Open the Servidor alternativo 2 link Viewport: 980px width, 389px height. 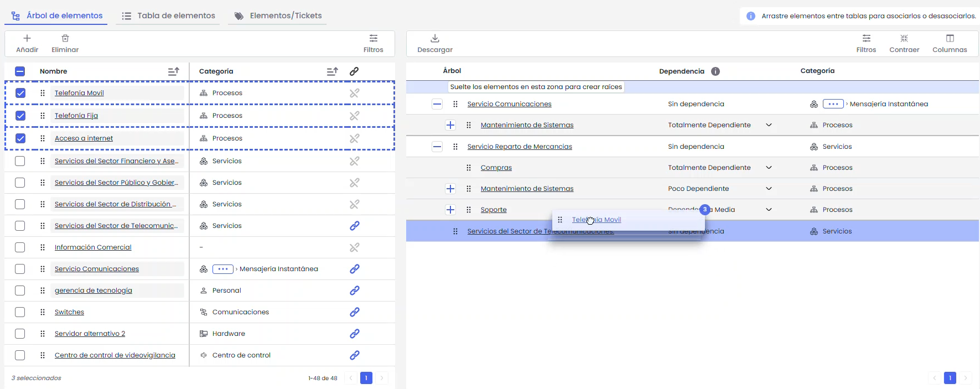[90, 334]
